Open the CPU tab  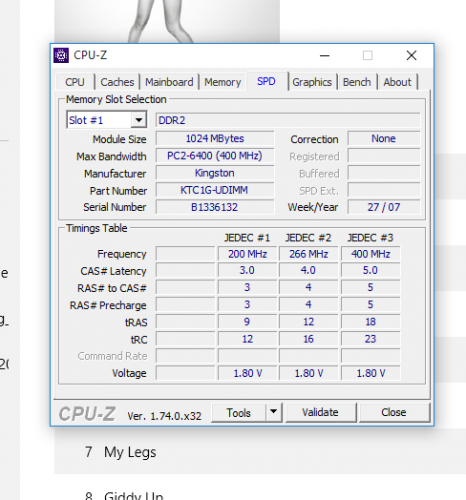tap(75, 82)
